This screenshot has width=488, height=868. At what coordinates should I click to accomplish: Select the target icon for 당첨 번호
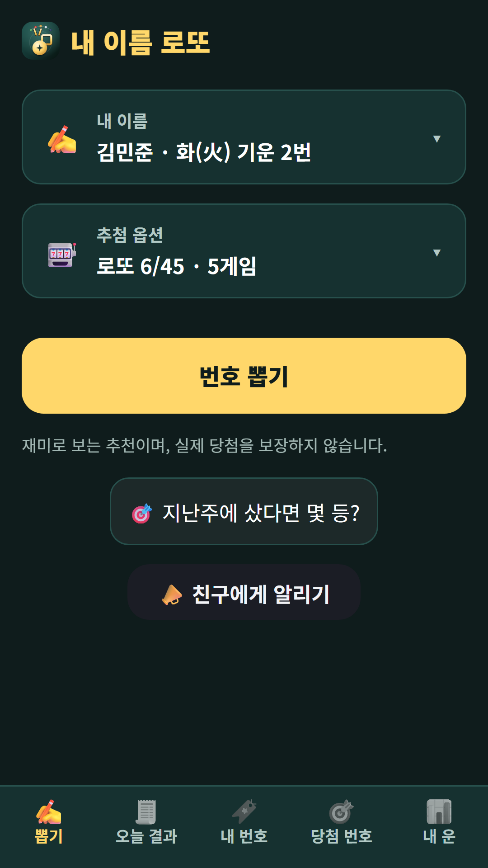point(342,812)
